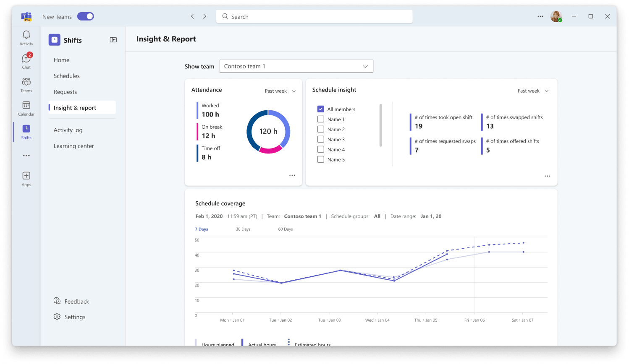Uncheck the All members checkbox
The width and height of the screenshot is (629, 364).
point(321,109)
